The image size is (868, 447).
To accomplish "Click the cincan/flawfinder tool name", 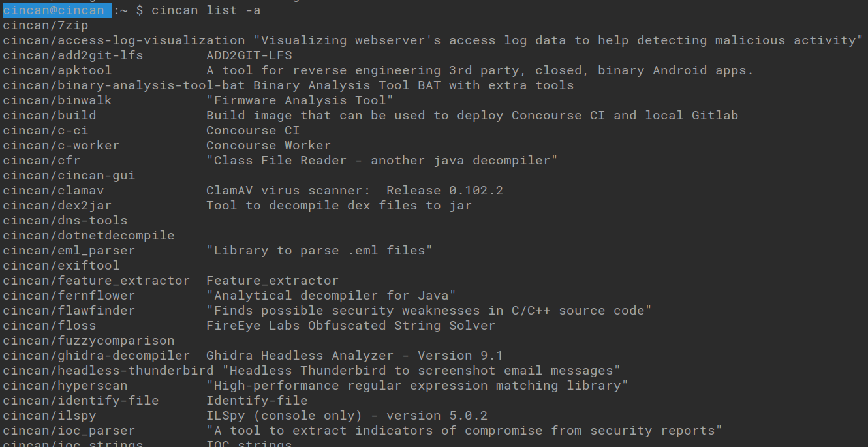I will click(x=69, y=311).
